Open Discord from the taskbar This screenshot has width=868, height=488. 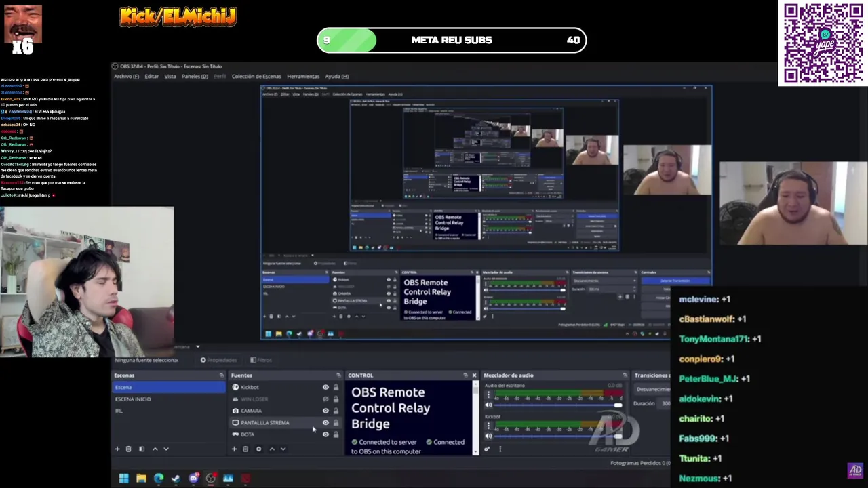click(193, 479)
